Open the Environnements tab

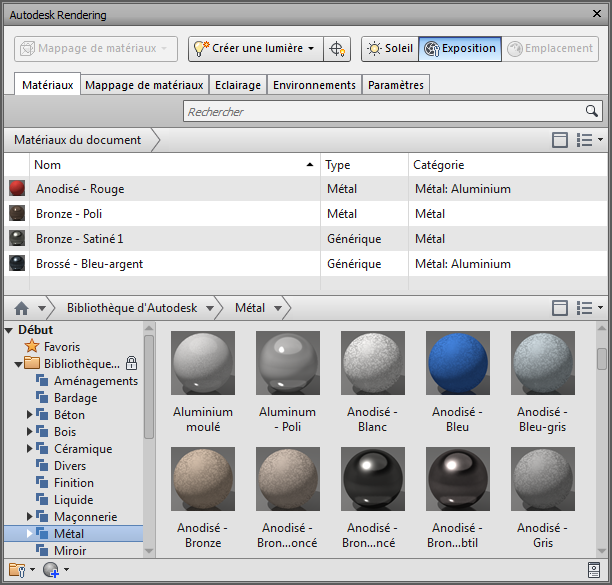tap(314, 85)
